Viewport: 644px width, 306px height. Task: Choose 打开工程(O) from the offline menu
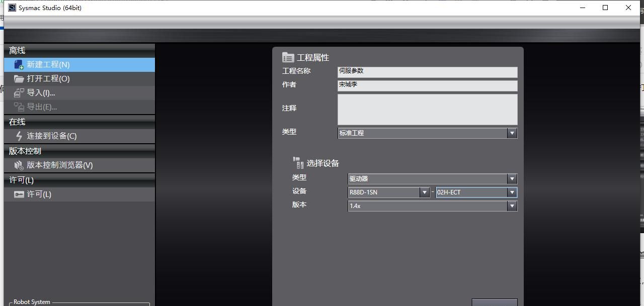pos(79,78)
